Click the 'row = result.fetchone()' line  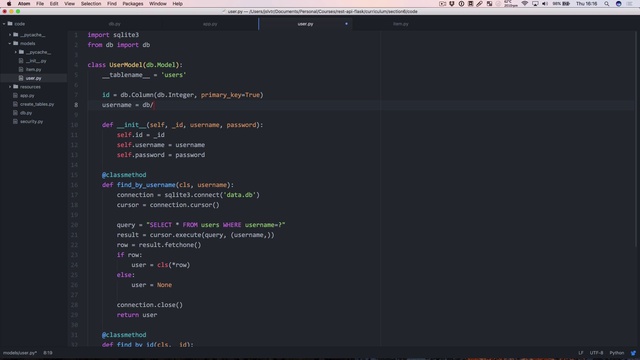(x=159, y=245)
